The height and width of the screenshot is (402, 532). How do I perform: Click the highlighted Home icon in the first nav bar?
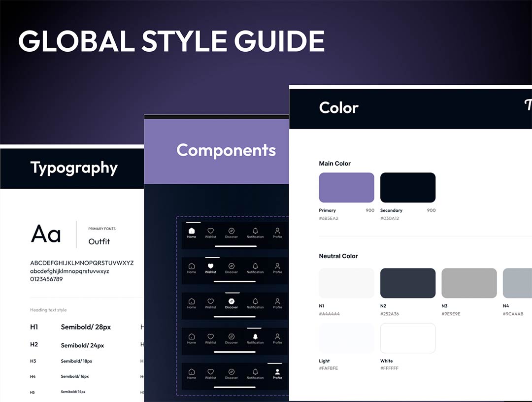pyautogui.click(x=192, y=231)
